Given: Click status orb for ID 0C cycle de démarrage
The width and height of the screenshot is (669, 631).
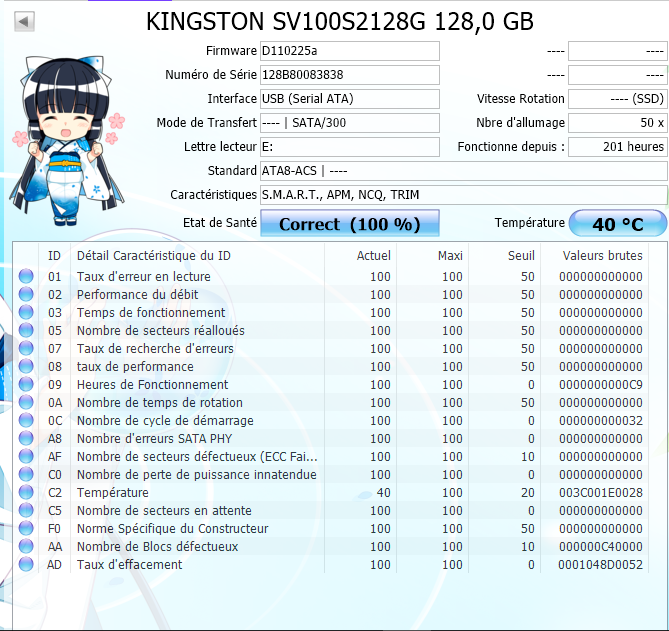Looking at the screenshot, I should (x=26, y=420).
